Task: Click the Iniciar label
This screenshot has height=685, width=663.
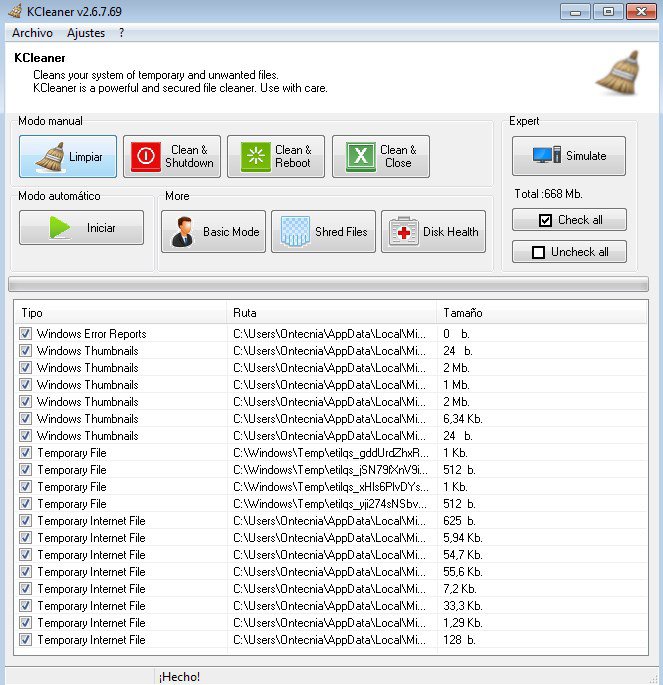Action: point(101,228)
